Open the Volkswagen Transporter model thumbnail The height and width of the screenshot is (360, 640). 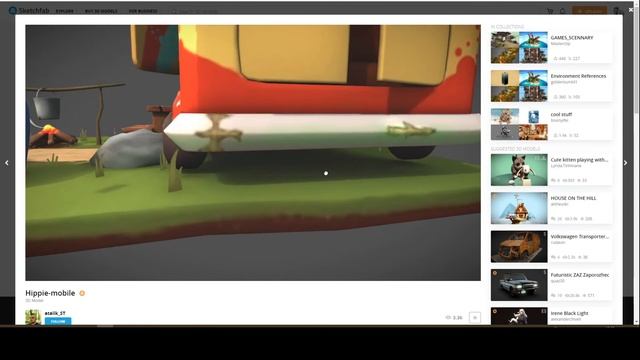(x=519, y=247)
